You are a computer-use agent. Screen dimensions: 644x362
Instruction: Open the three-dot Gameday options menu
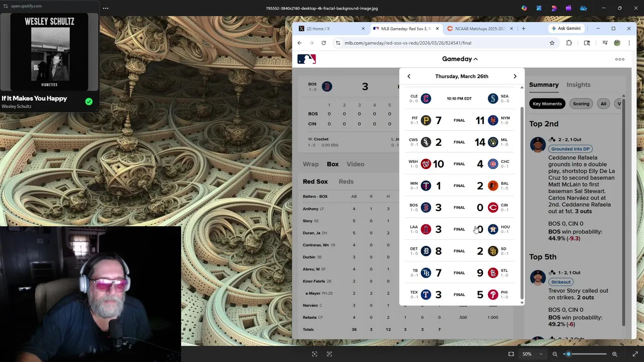[x=620, y=59]
